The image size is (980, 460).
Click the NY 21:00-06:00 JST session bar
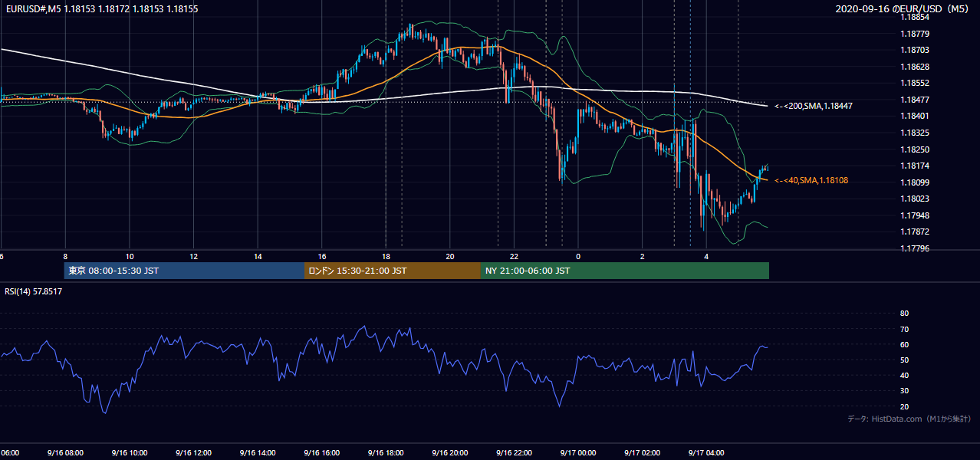(625, 271)
